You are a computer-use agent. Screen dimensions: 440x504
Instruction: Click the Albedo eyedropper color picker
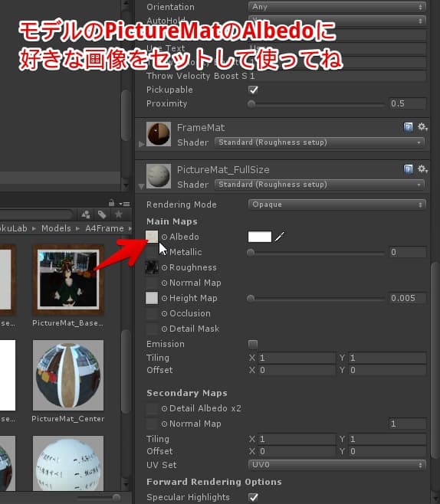(280, 237)
